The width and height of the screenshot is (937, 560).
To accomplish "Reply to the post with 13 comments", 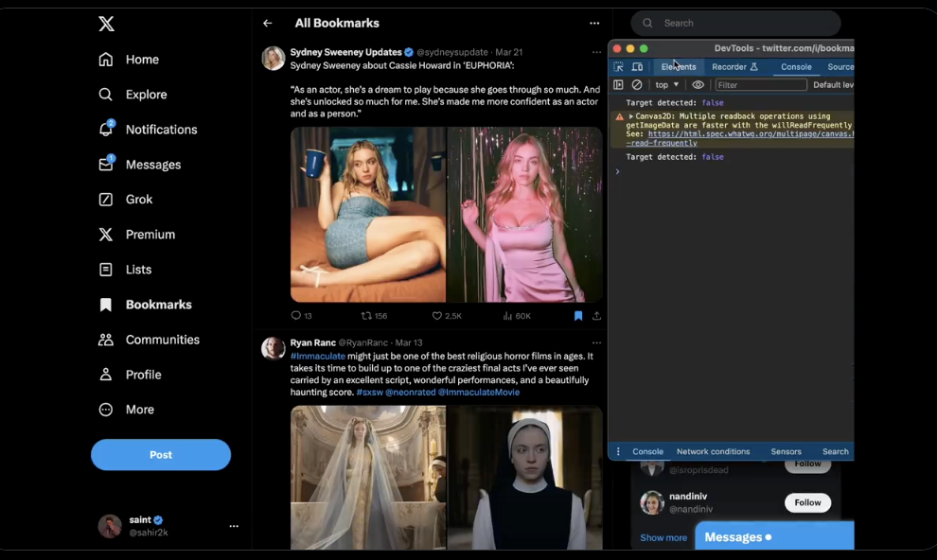I will pyautogui.click(x=301, y=316).
